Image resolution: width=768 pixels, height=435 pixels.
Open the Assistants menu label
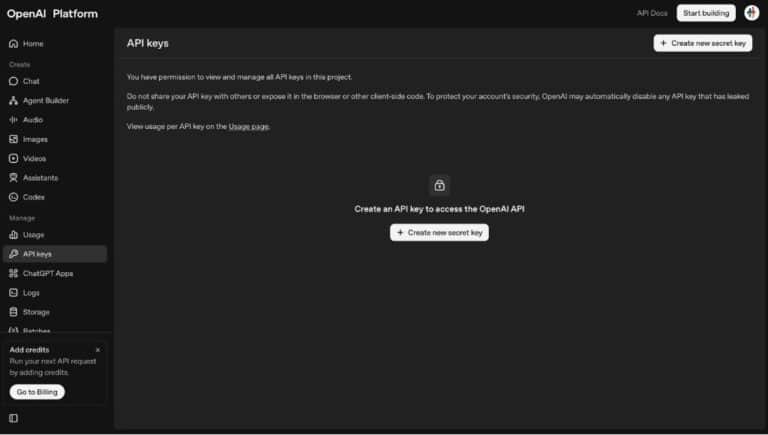[x=40, y=177]
